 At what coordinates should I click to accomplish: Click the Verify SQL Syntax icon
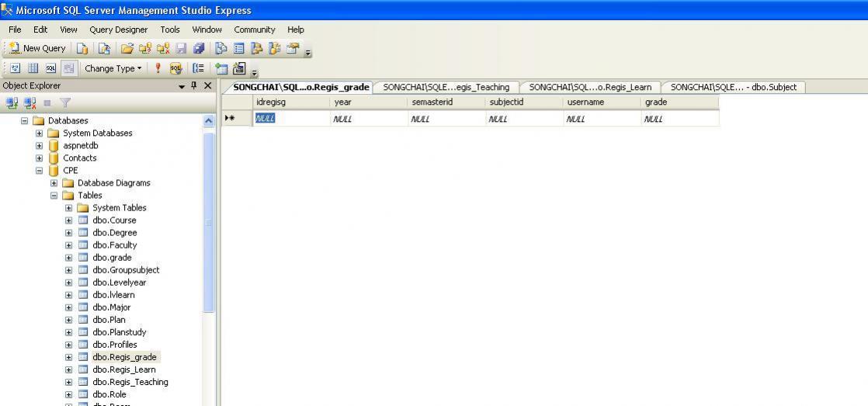[175, 68]
